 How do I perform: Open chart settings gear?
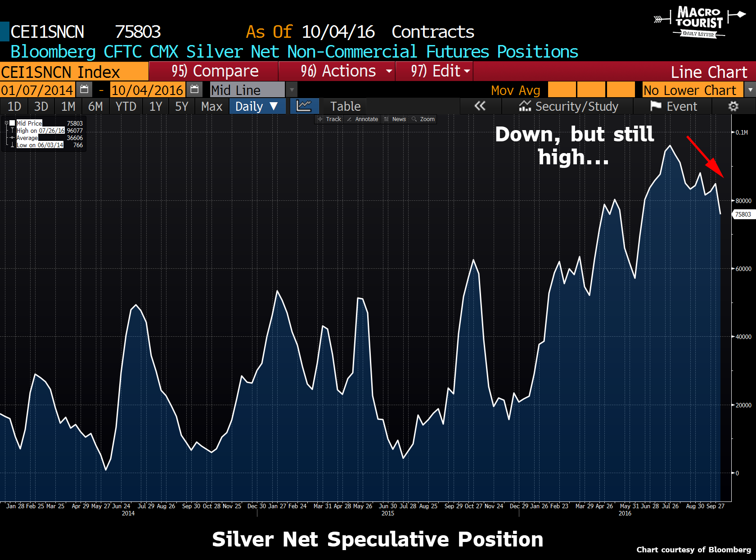click(733, 106)
